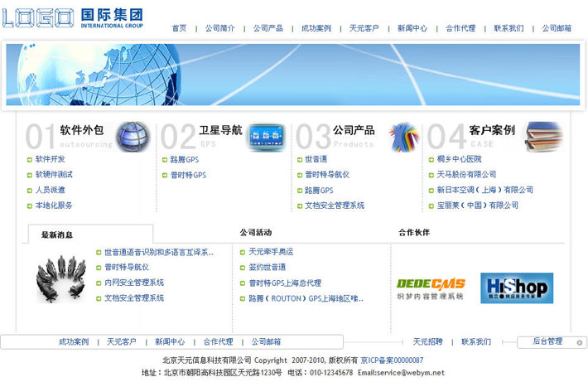Screen dimensions: 588x382
Task: Click the colorful icon beside 公司产品 heading
Action: (x=403, y=137)
